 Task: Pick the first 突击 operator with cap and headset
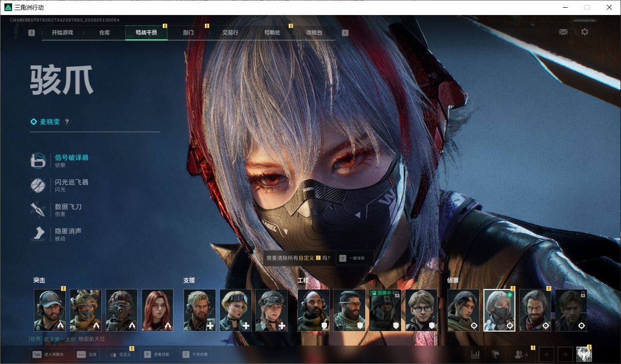tap(50, 310)
